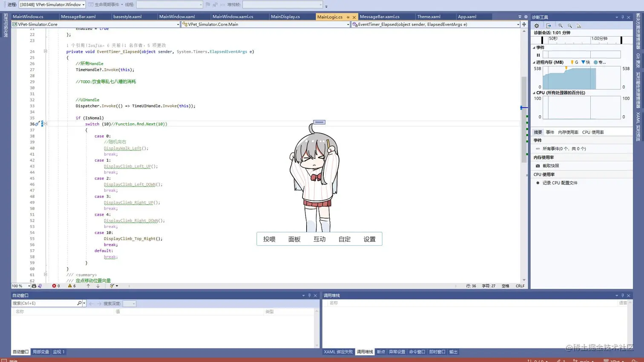Toggle the private bytes legend marker
644x362 pixels.
click(x=600, y=63)
